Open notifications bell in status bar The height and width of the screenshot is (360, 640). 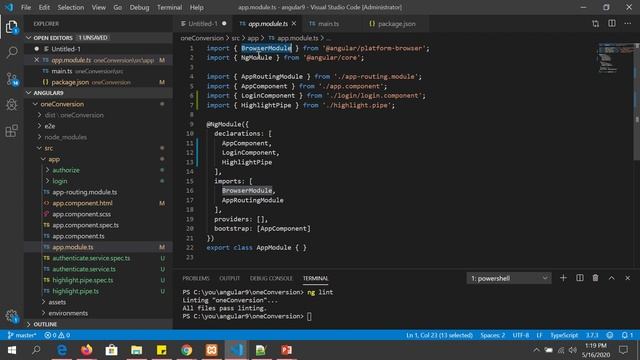627,335
